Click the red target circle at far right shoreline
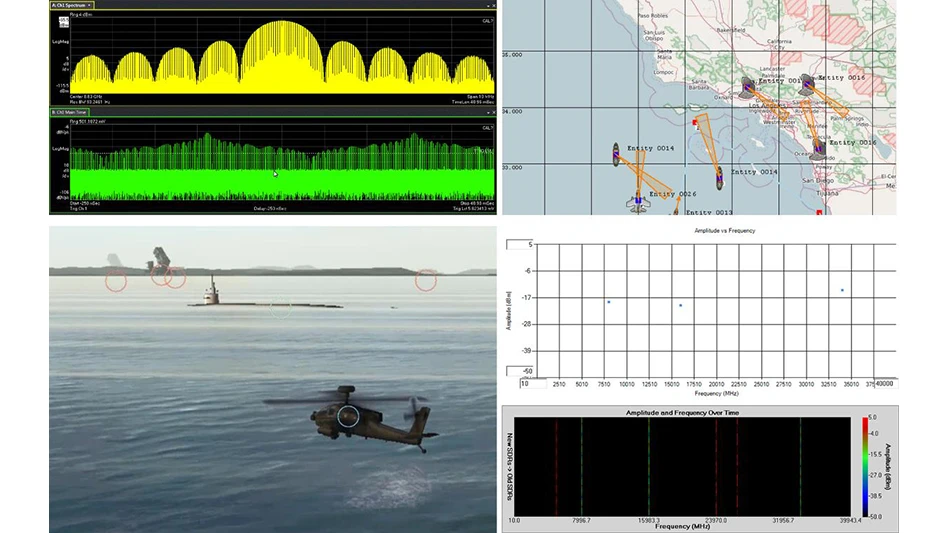The height and width of the screenshot is (533, 948). pyautogui.click(x=426, y=280)
